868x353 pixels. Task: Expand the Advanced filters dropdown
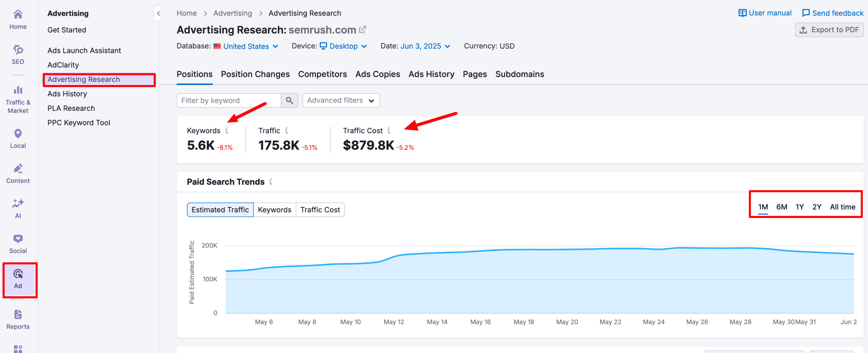341,100
